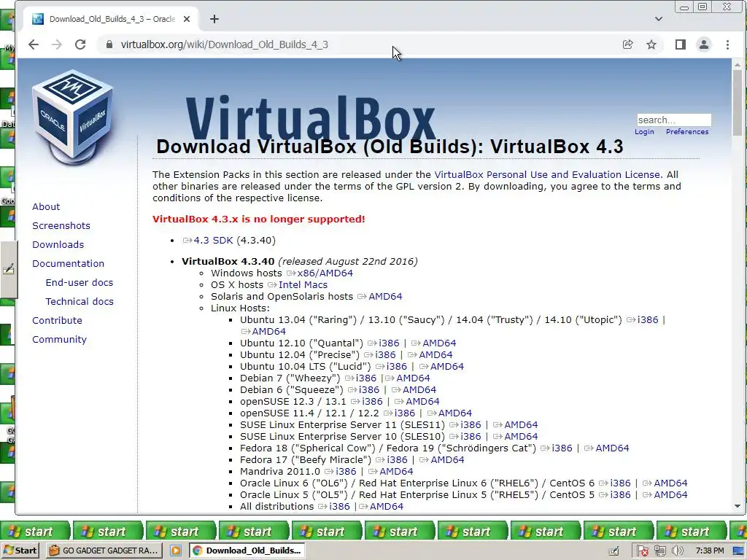
Task: Open the volume speaker tray icon
Action: click(x=677, y=551)
